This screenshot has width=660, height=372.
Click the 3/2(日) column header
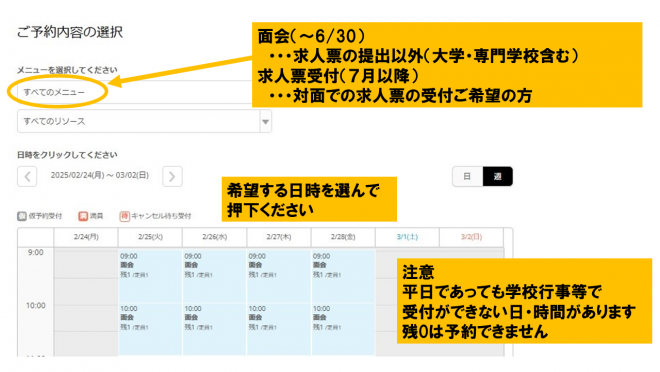[471, 237]
